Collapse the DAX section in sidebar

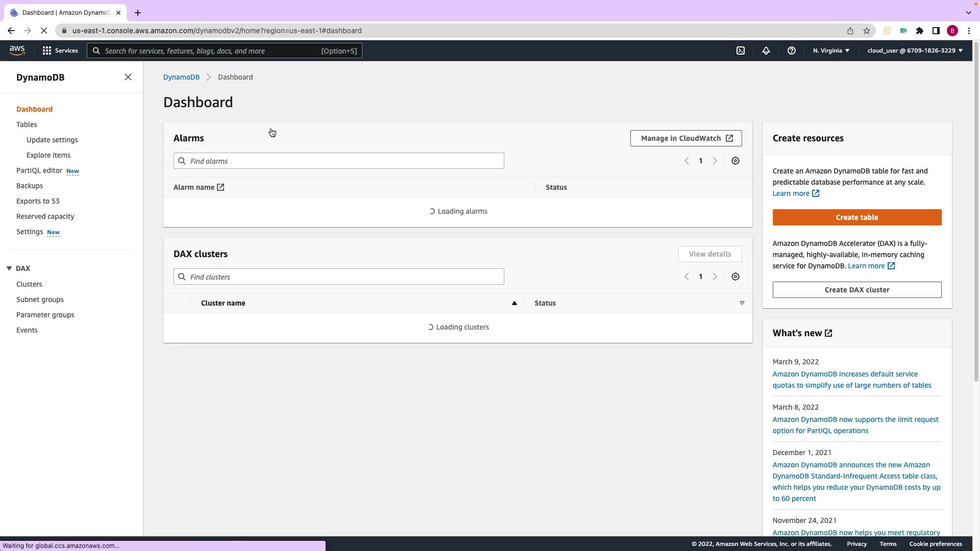(x=9, y=268)
